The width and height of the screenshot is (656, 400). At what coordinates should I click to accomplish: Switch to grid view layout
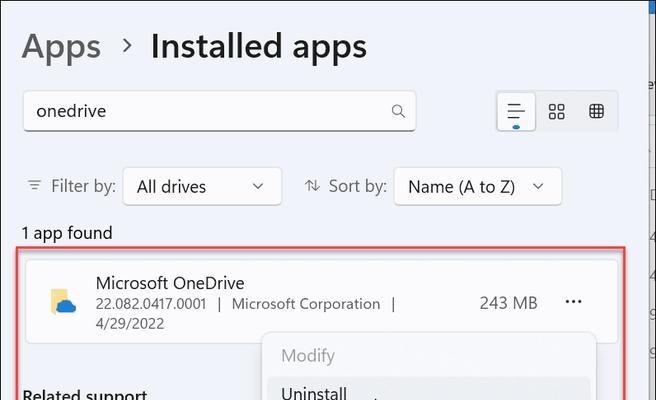[x=556, y=112]
